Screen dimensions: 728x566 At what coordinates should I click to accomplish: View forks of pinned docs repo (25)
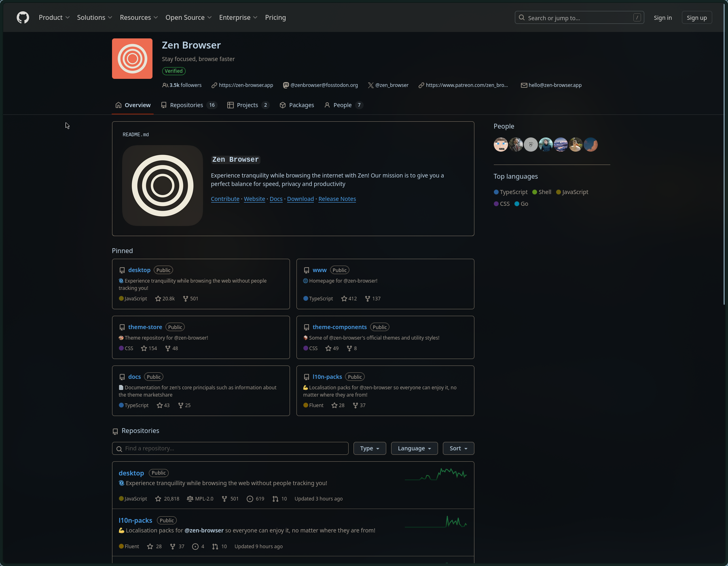click(184, 405)
